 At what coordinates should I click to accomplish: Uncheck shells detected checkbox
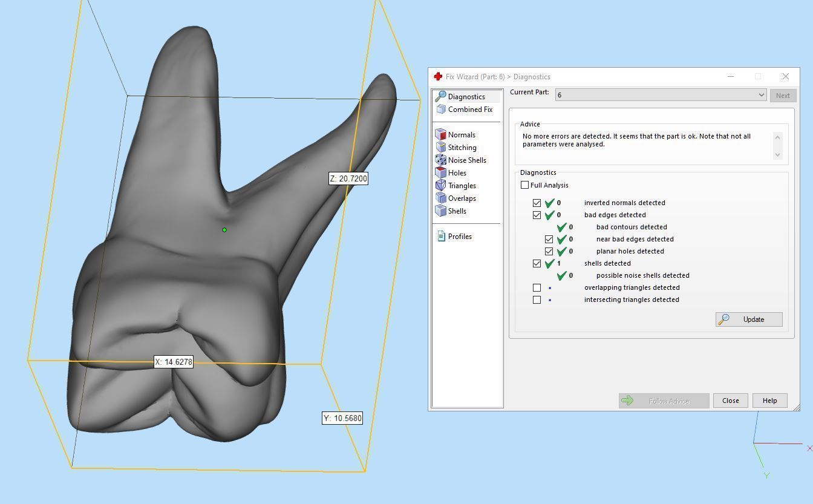tap(537, 263)
